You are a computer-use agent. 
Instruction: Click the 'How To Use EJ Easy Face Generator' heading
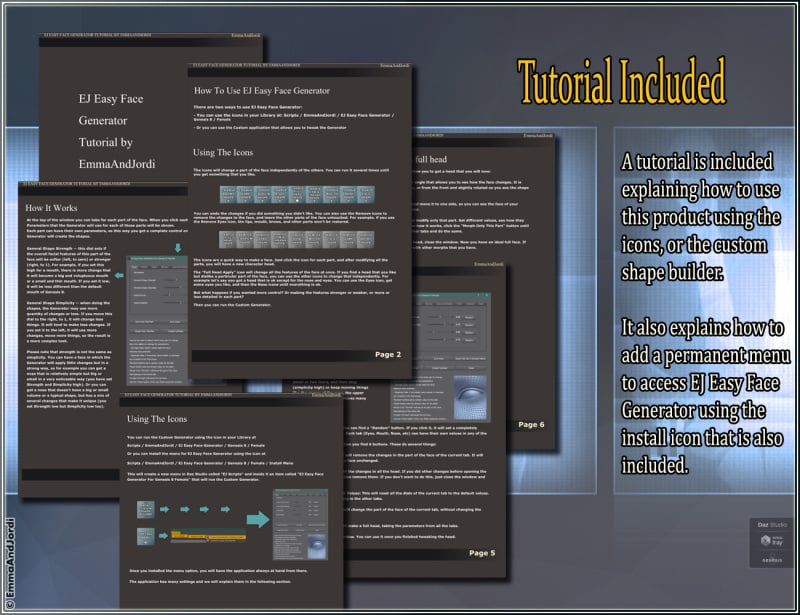262,91
